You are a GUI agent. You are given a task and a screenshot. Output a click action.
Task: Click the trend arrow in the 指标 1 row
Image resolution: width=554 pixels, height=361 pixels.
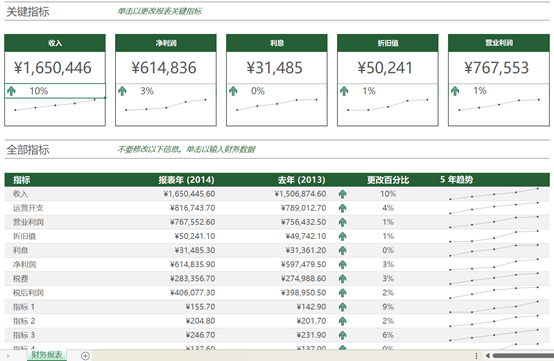(342, 307)
